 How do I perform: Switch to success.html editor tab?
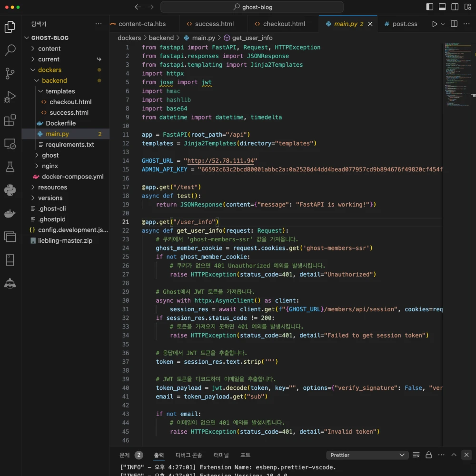click(214, 24)
